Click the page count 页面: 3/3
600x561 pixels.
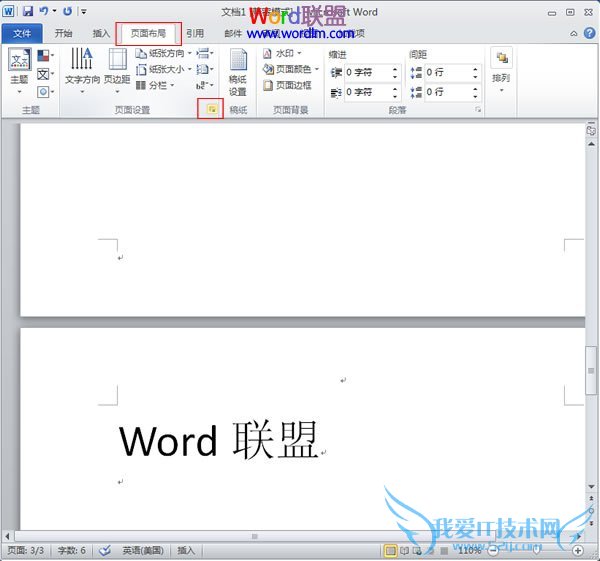click(x=26, y=551)
